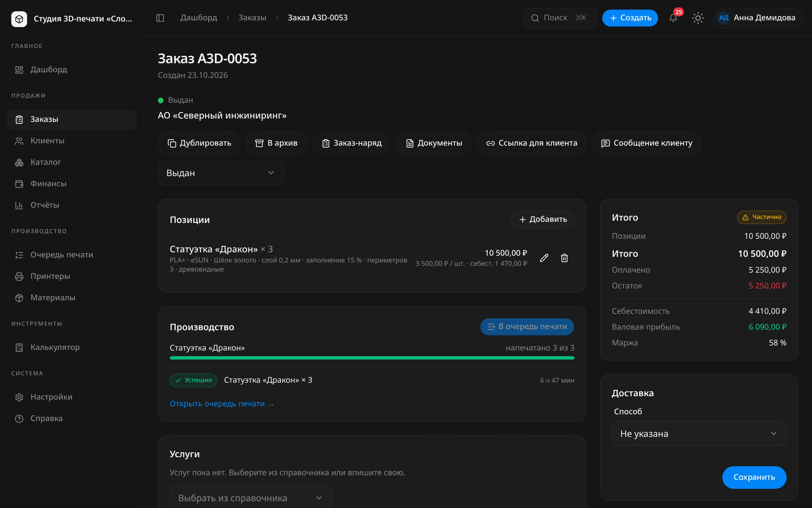Open Справка help page

pos(72,418)
